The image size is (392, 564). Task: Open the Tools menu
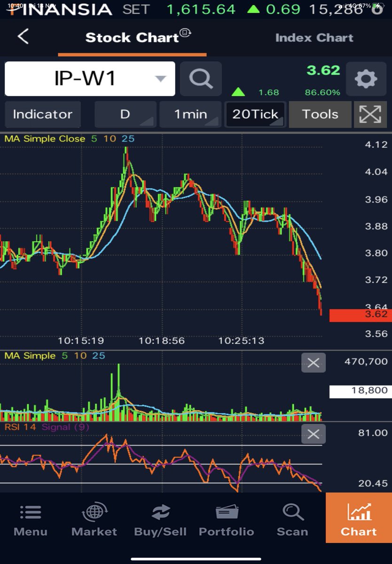tap(320, 114)
